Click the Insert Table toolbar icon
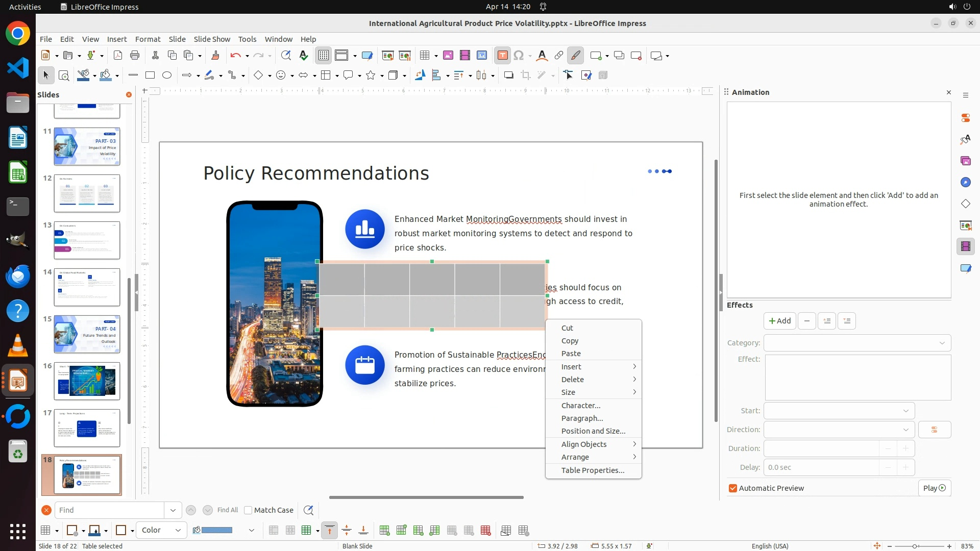This screenshot has height=551, width=980. [x=424, y=56]
